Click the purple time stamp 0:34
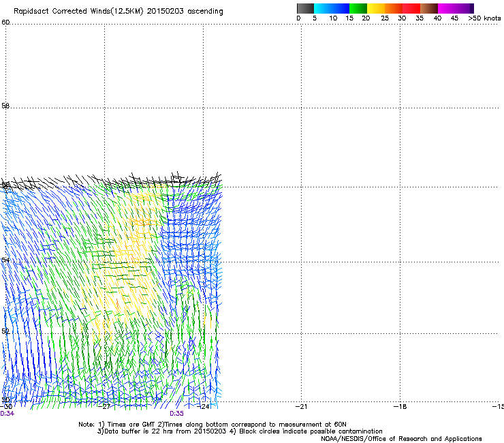Screen dimensions: 504x443 pos(7,414)
